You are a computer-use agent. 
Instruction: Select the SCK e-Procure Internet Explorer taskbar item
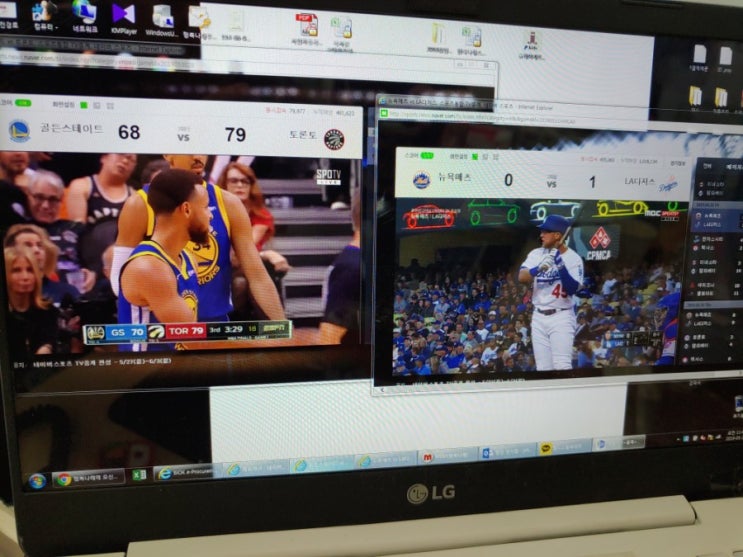click(188, 472)
